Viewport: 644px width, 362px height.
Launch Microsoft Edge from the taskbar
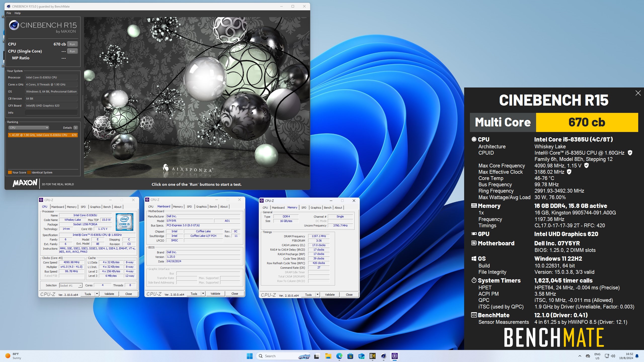339,356
